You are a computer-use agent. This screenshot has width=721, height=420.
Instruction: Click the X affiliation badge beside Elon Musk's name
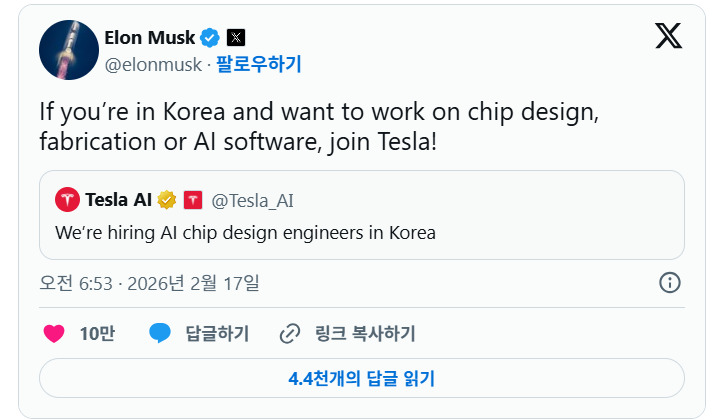236,38
